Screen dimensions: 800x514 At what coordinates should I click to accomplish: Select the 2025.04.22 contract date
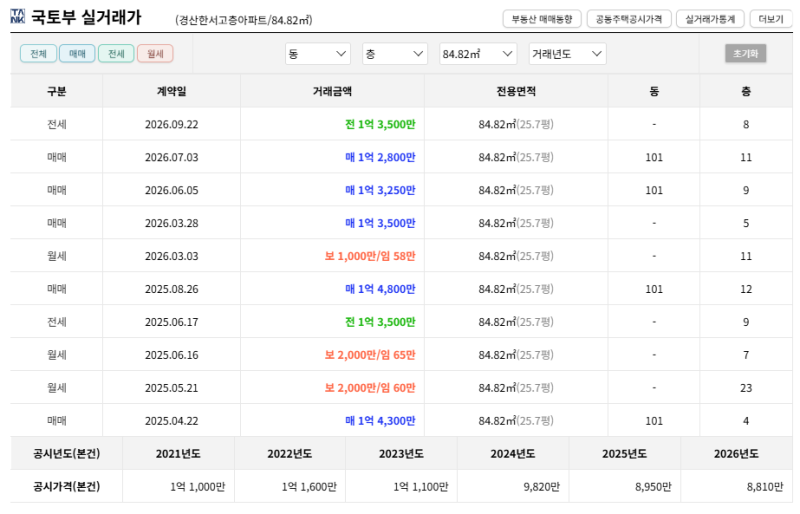pyautogui.click(x=171, y=421)
